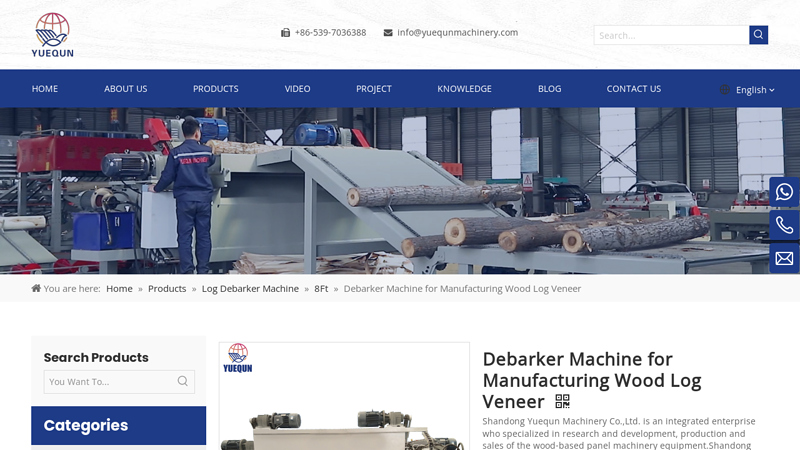Screen dimensions: 800x450
Task: Click the fax icon beside phone number
Action: 285,33
